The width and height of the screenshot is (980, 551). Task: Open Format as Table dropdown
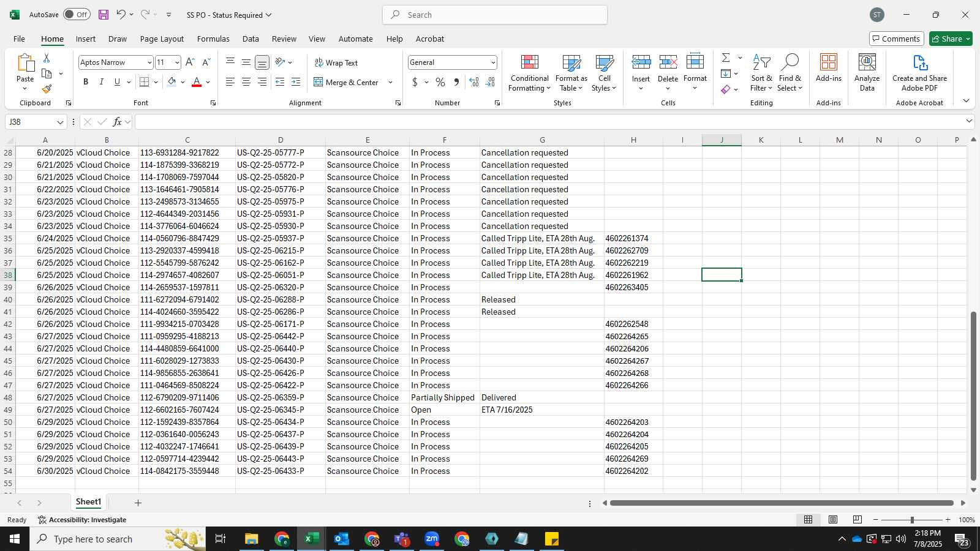click(571, 73)
